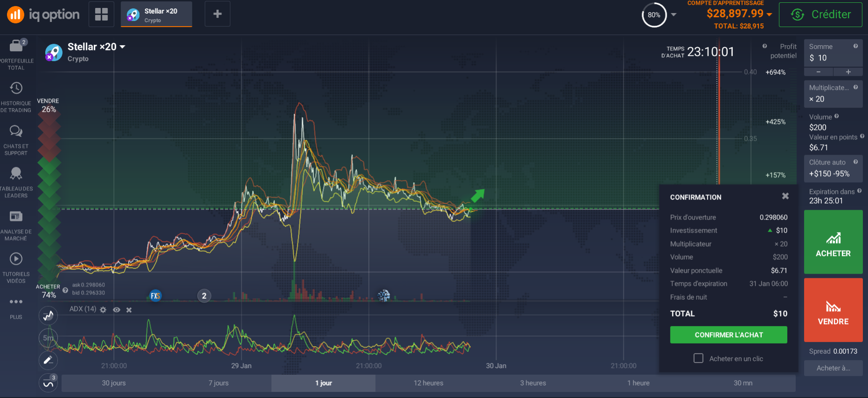Image resolution: width=868 pixels, height=398 pixels.
Task: Open Tutoriels Vidéos play icon
Action: point(16,259)
